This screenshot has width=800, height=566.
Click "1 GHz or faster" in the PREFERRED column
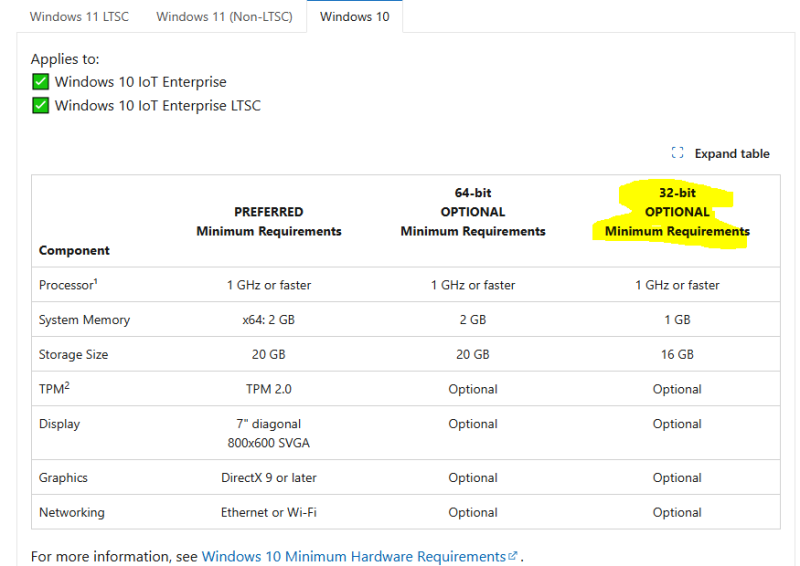coord(269,285)
